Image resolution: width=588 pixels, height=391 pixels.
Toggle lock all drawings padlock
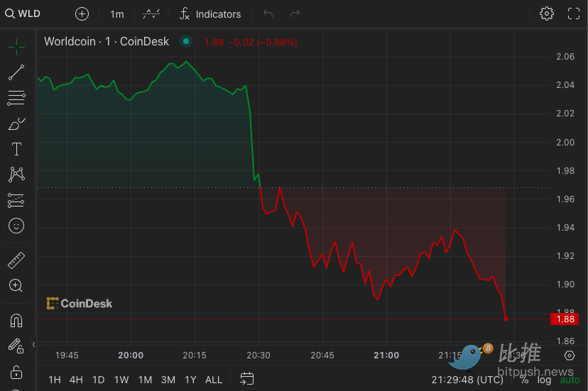coord(16,372)
